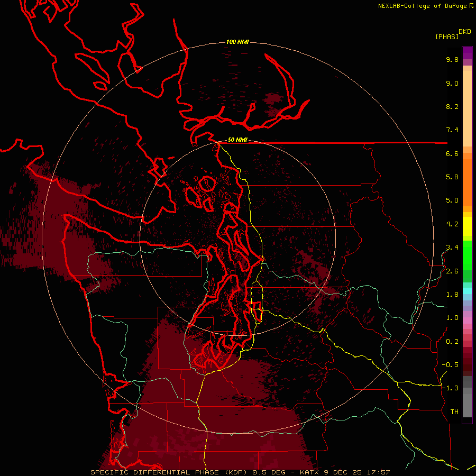Click the TH threshold label on legend
Viewport: 476px width, 476px height.
[454, 412]
